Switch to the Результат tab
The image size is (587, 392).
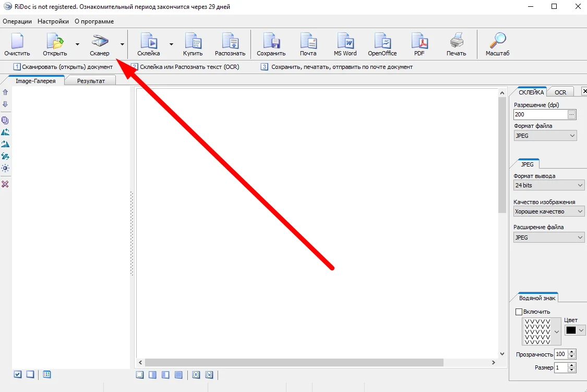coord(91,81)
